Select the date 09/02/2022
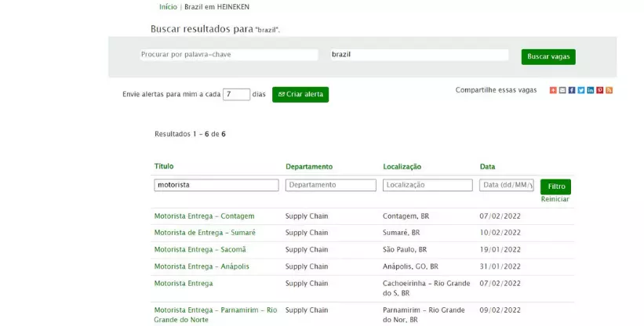 pos(500,310)
